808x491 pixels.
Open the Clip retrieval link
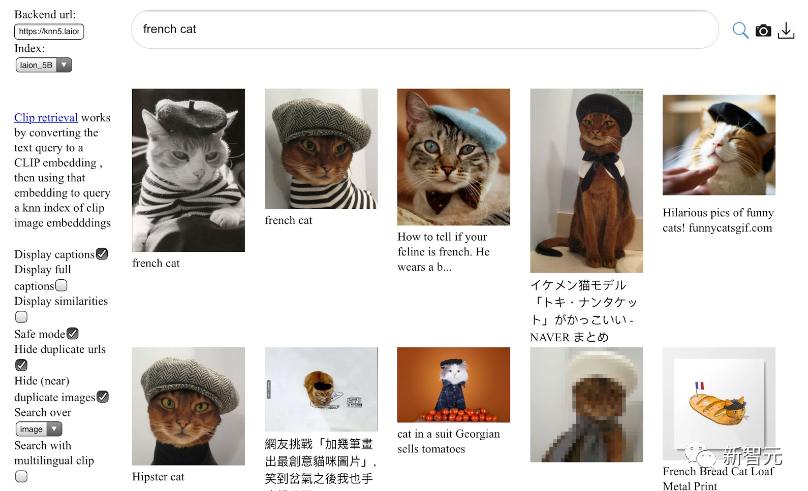tap(46, 117)
